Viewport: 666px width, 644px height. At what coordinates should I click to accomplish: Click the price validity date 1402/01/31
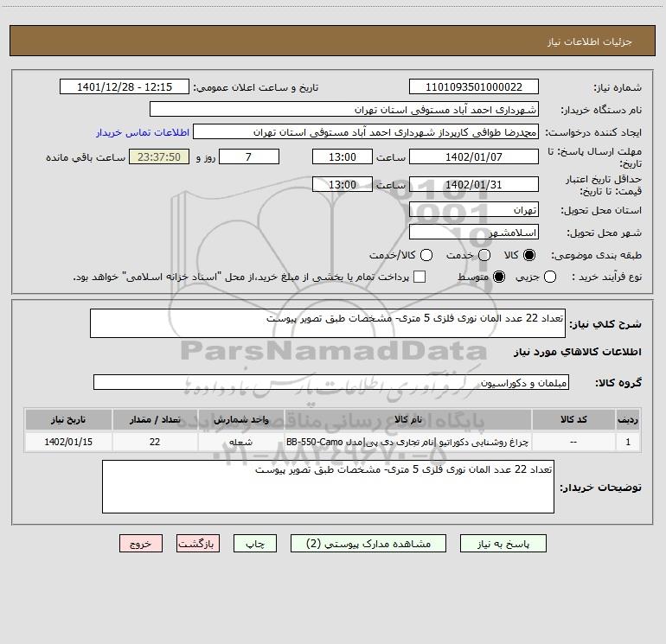tap(474, 185)
